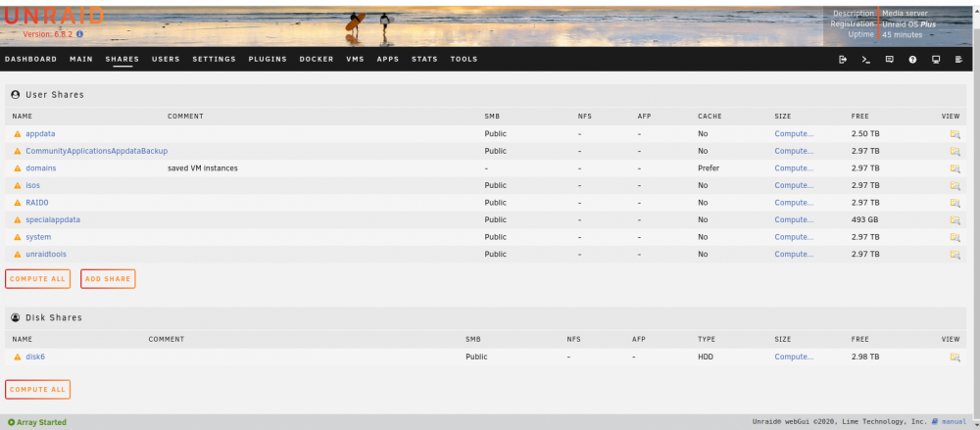Screen dimensions: 980x430
Task: Open the disk6 disk share link
Action: click(x=35, y=357)
